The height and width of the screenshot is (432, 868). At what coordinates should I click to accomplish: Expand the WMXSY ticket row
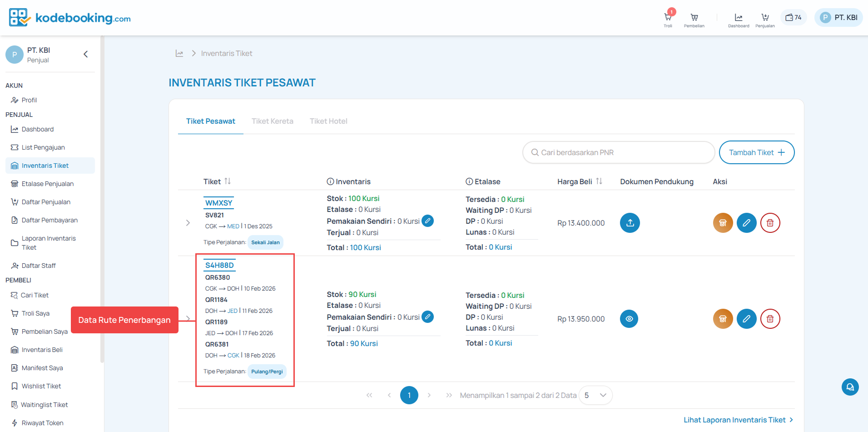point(188,223)
